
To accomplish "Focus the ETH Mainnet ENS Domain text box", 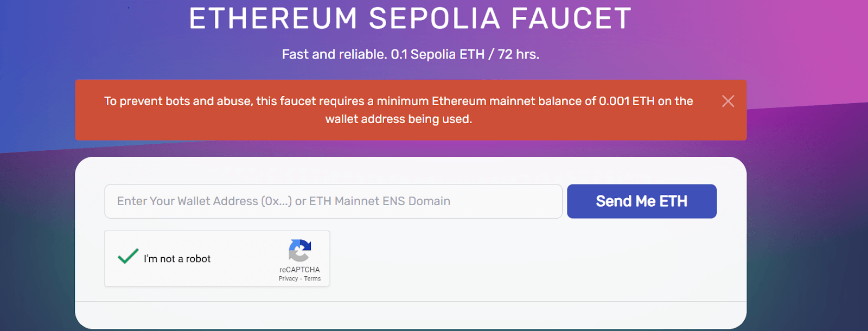I will (x=333, y=201).
